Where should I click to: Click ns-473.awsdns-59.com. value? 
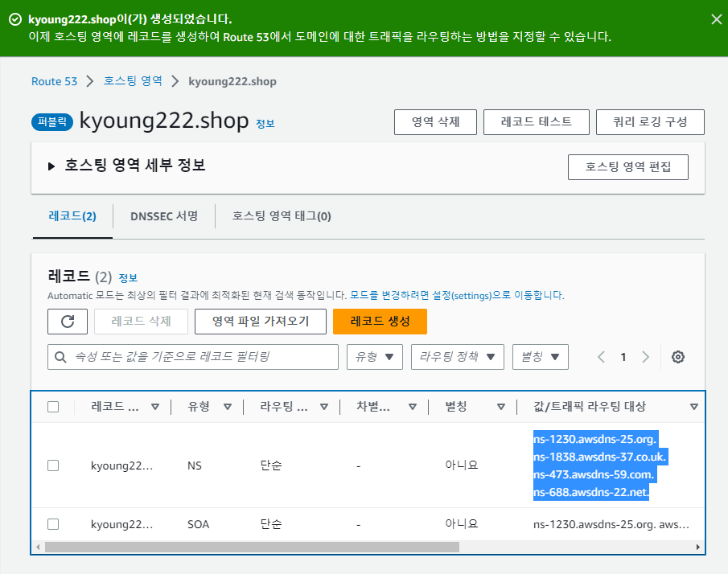594,474
